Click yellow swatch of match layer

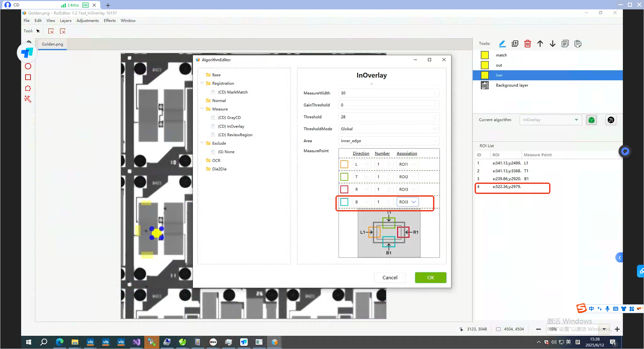pos(485,55)
